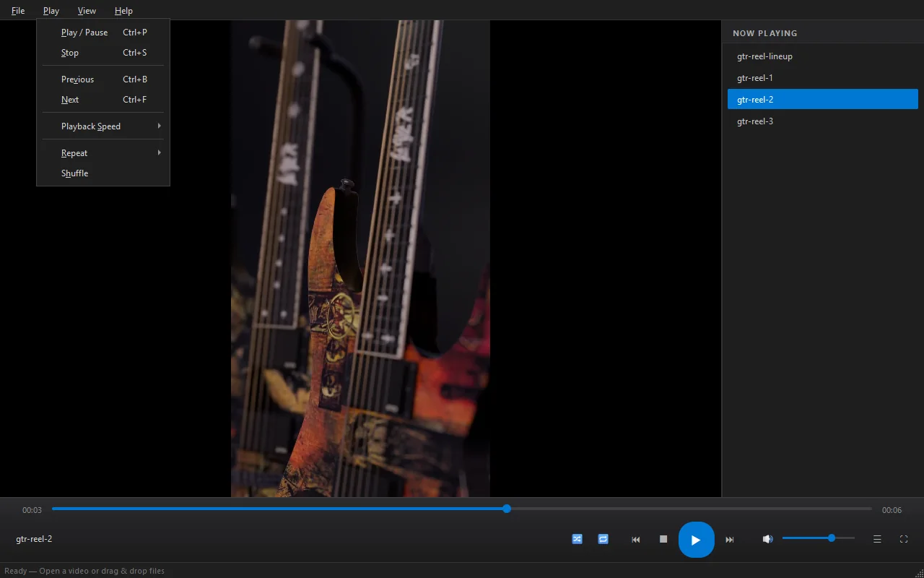Click the seek bar progress slider
The height and width of the screenshot is (578, 924).
tap(462, 509)
